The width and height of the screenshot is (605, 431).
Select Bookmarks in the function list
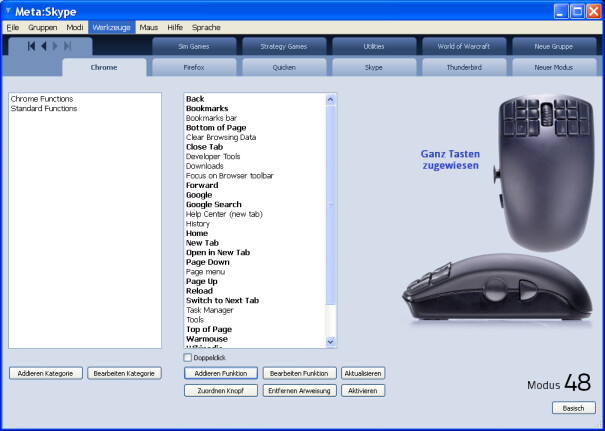tap(207, 108)
